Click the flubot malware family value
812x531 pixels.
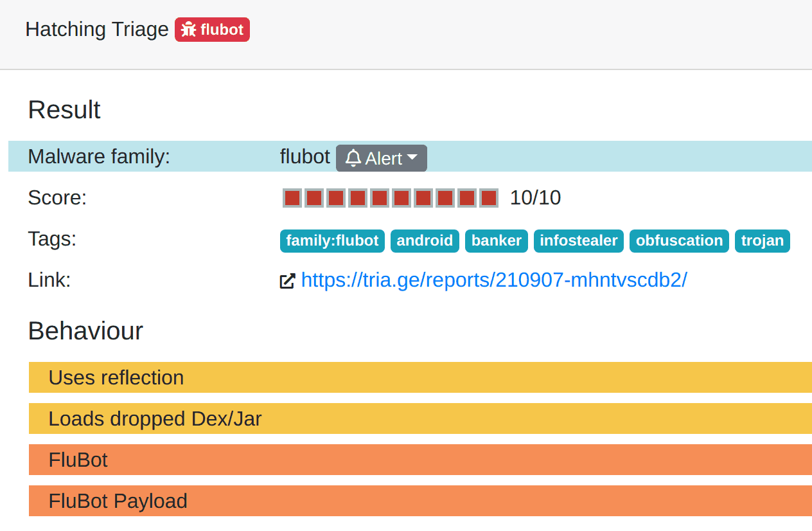[x=304, y=156]
